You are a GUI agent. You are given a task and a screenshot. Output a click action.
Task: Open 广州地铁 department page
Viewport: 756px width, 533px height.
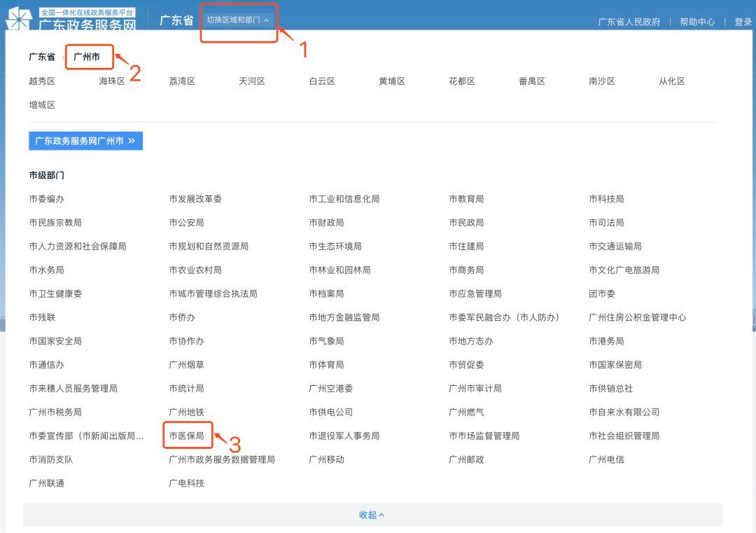coord(187,412)
